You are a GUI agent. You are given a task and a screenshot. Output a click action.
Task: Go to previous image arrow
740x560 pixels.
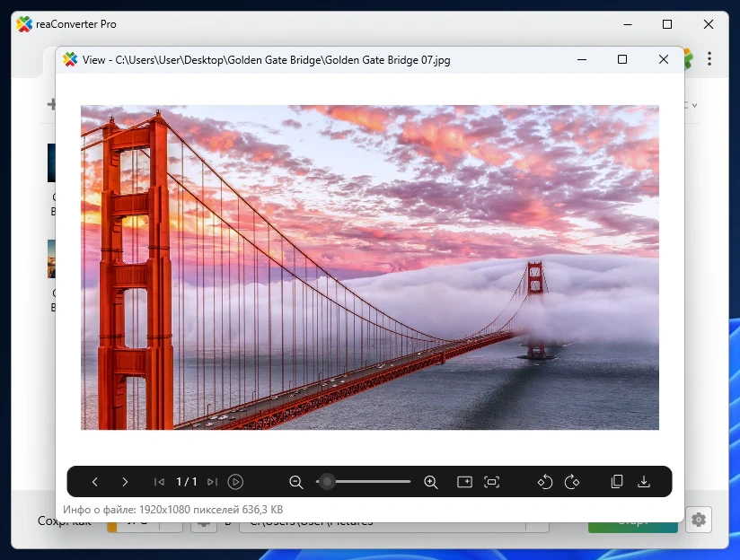pos(95,482)
